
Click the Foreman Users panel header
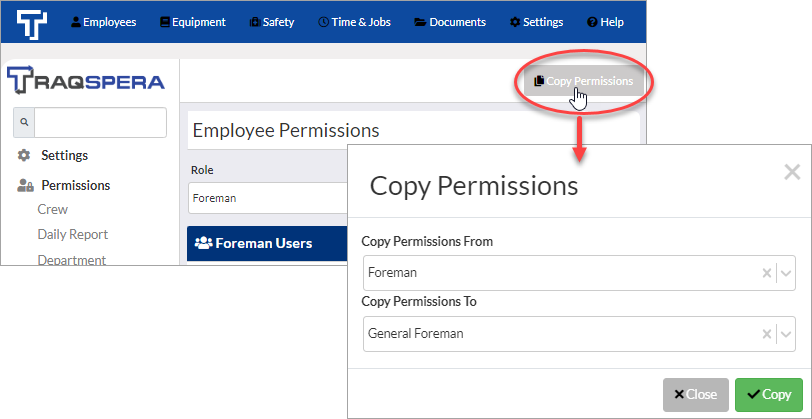pos(266,243)
